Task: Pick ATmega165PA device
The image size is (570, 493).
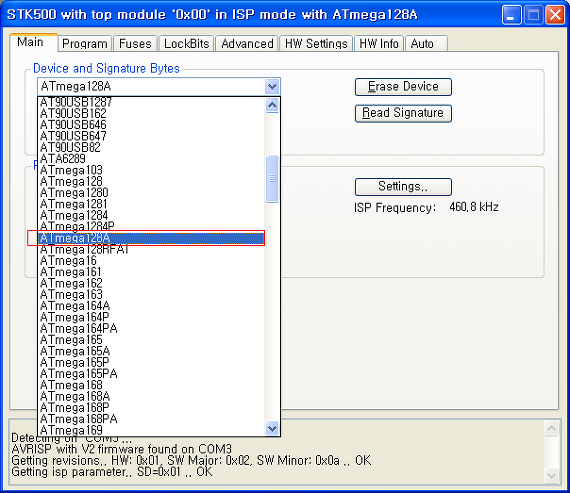Action: point(151,374)
